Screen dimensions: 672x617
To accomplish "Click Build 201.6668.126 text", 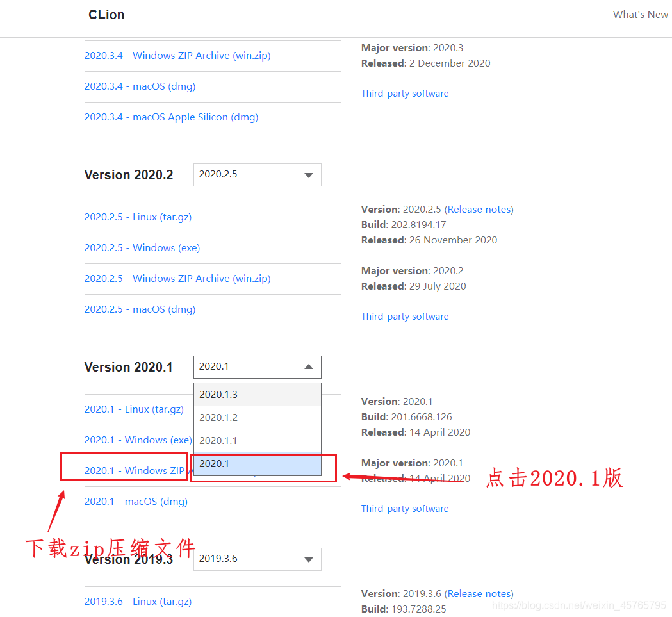I will (x=406, y=416).
